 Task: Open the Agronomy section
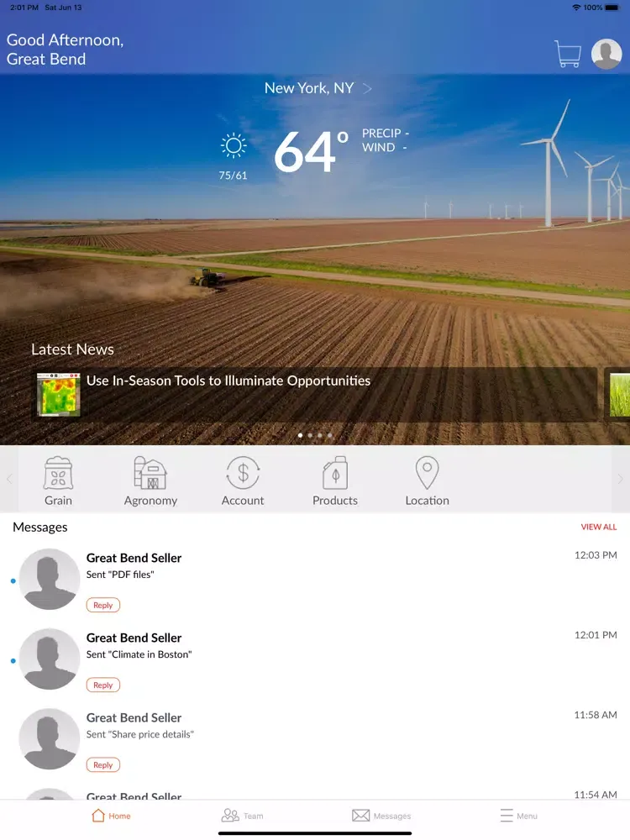point(150,480)
